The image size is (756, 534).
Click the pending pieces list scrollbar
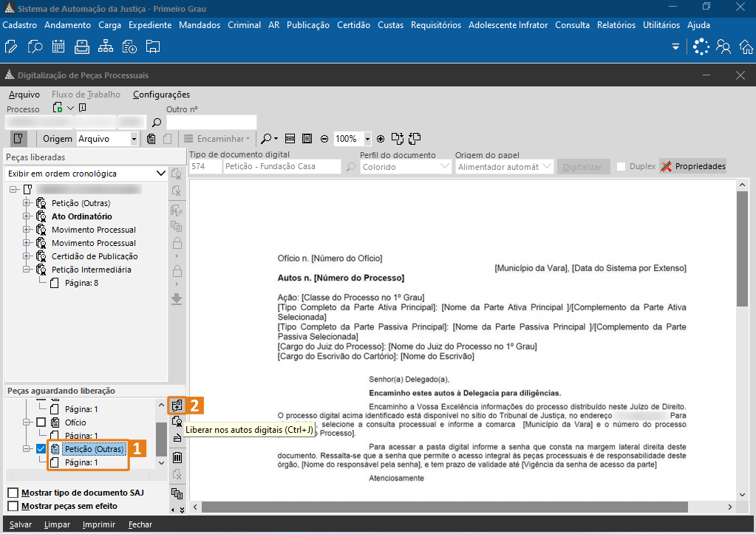pyautogui.click(x=161, y=438)
